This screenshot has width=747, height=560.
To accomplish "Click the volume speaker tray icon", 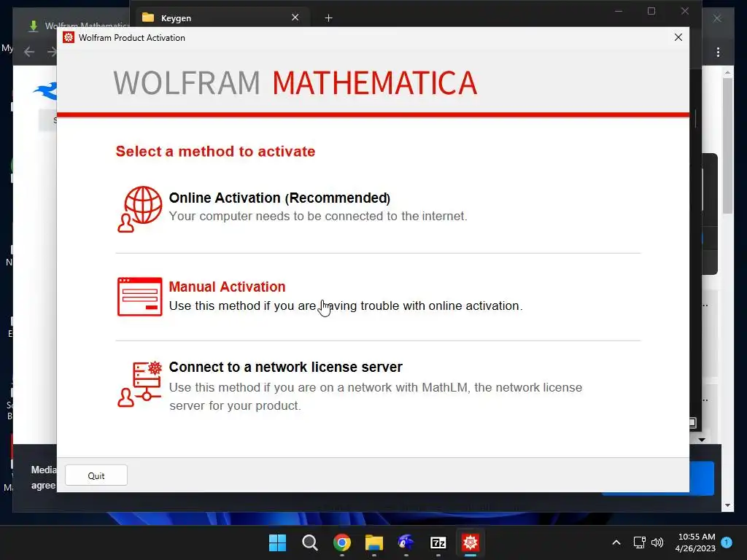I will coord(657,542).
